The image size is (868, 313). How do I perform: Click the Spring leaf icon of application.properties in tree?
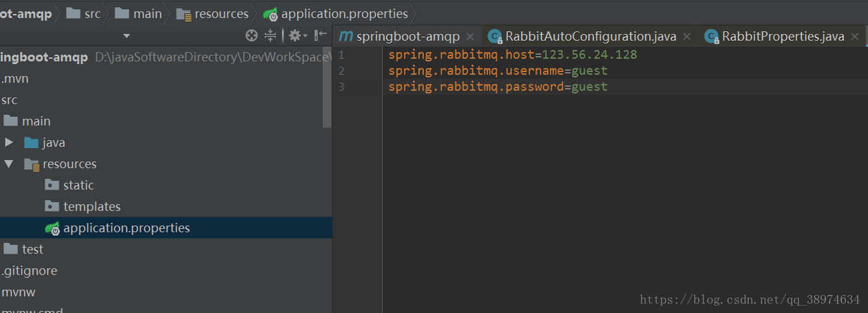[x=53, y=228]
